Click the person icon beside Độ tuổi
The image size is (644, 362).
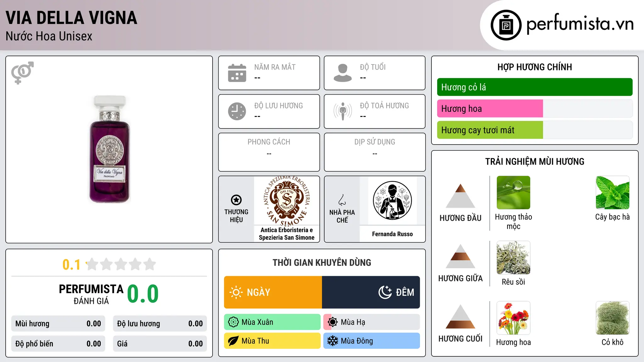tap(343, 73)
